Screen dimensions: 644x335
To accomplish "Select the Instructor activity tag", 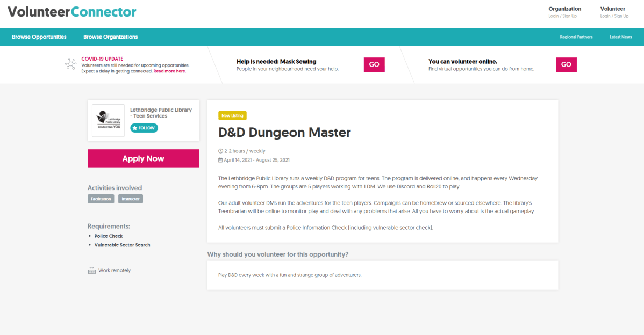I will point(130,199).
